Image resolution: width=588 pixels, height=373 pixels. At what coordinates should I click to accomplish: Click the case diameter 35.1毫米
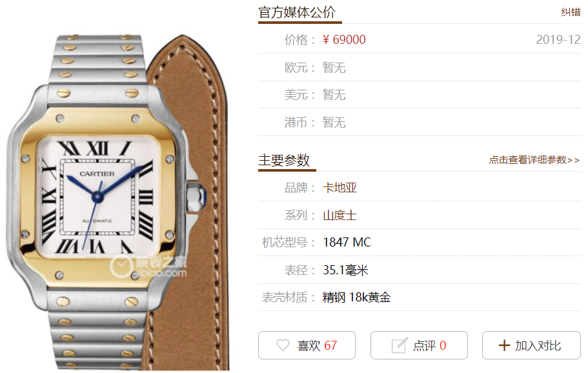tap(345, 270)
